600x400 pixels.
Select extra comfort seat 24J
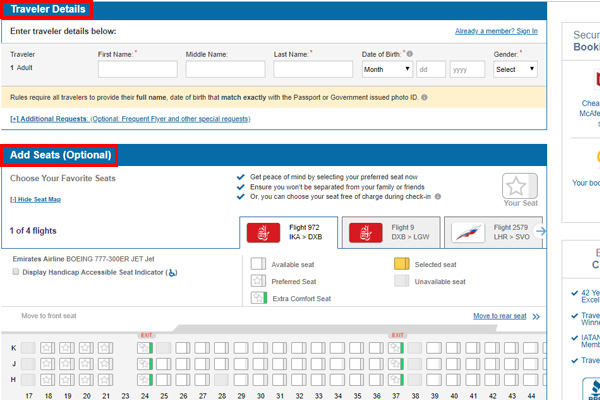(x=145, y=364)
